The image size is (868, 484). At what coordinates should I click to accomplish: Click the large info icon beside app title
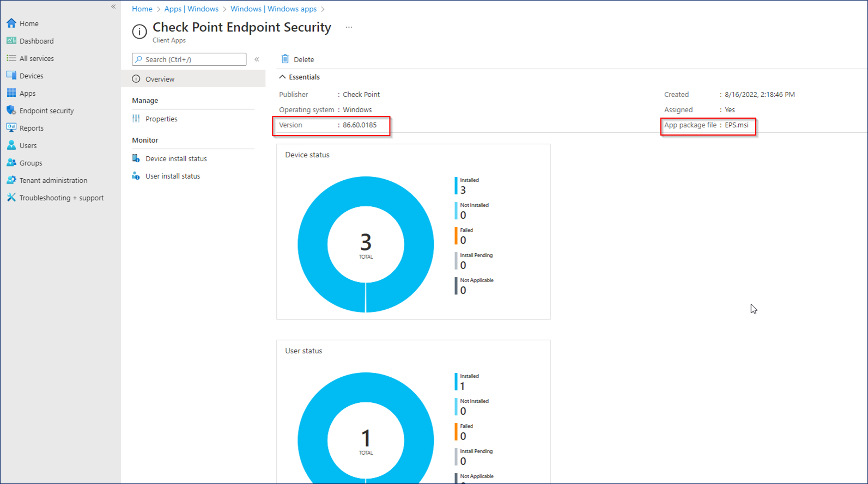(x=139, y=32)
